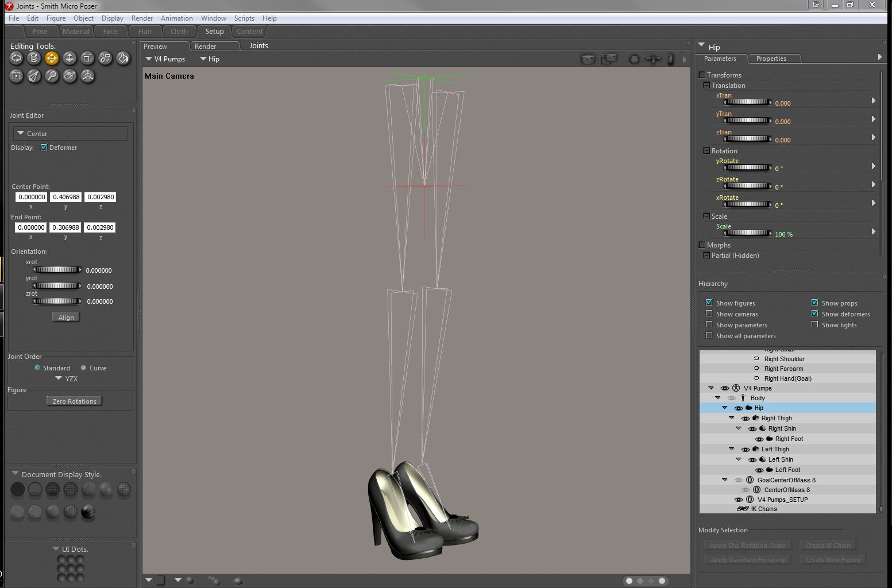Viewport: 892px width, 588px height.
Task: Collapse the Rotation parameter group
Action: [x=706, y=150]
